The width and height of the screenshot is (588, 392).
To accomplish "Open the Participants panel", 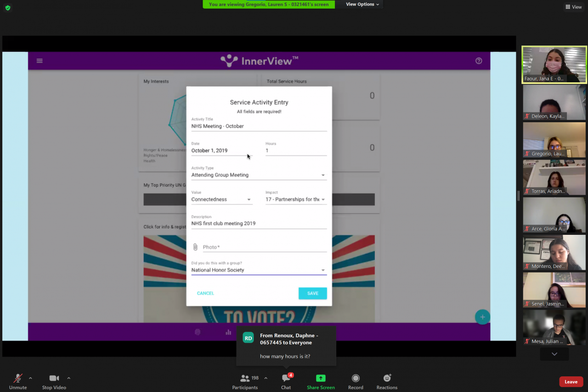I will (x=245, y=381).
